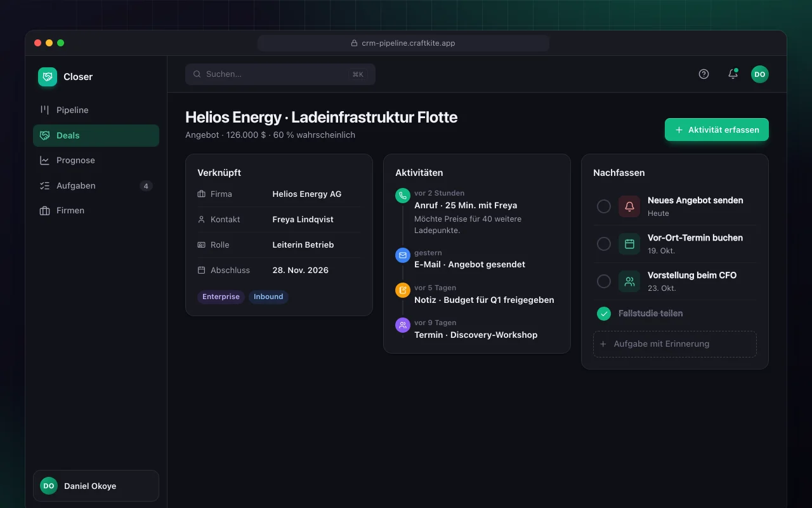Navigate to Firmen in the sidebar

(x=96, y=210)
